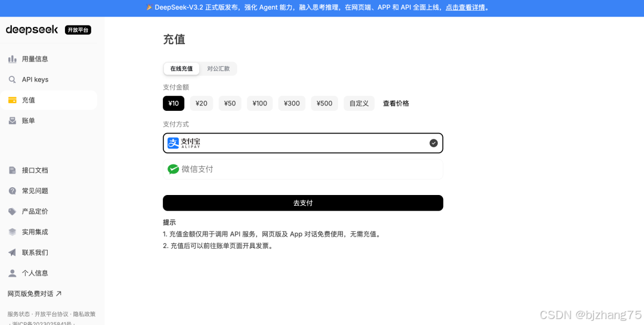Select ¥20 payment amount

coord(202,103)
